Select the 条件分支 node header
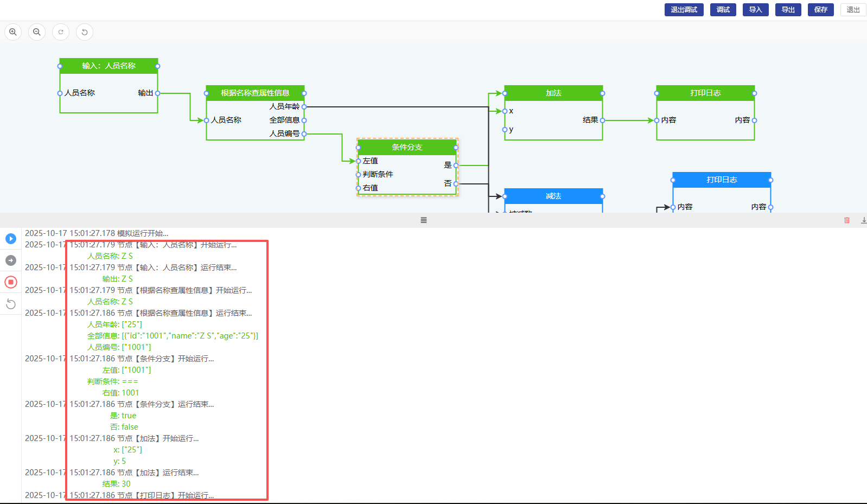The width and height of the screenshot is (867, 504). (407, 148)
